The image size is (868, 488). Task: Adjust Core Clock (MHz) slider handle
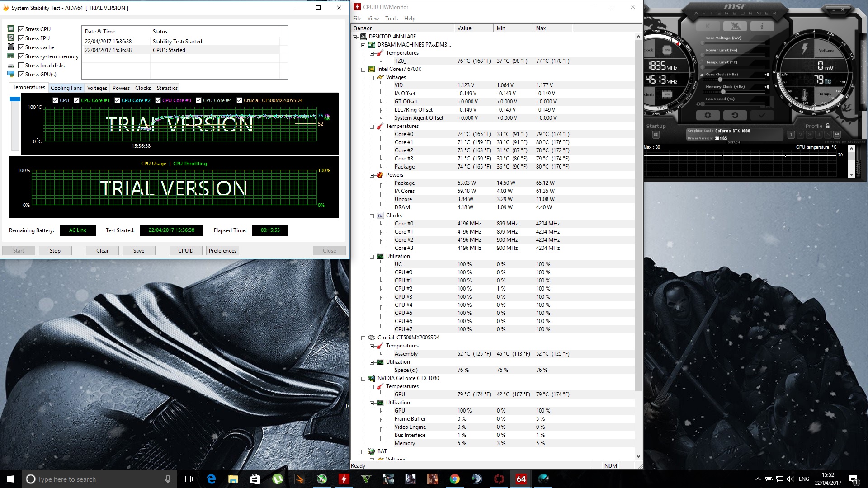click(720, 80)
